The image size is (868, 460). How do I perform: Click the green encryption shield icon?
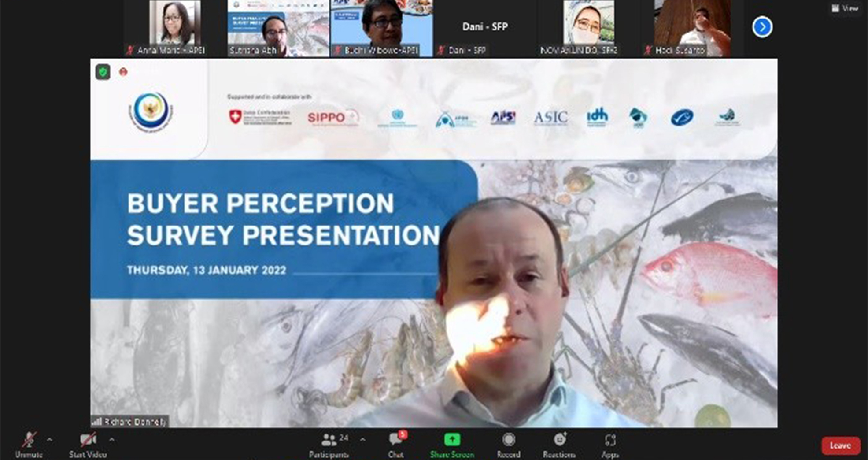(x=103, y=72)
